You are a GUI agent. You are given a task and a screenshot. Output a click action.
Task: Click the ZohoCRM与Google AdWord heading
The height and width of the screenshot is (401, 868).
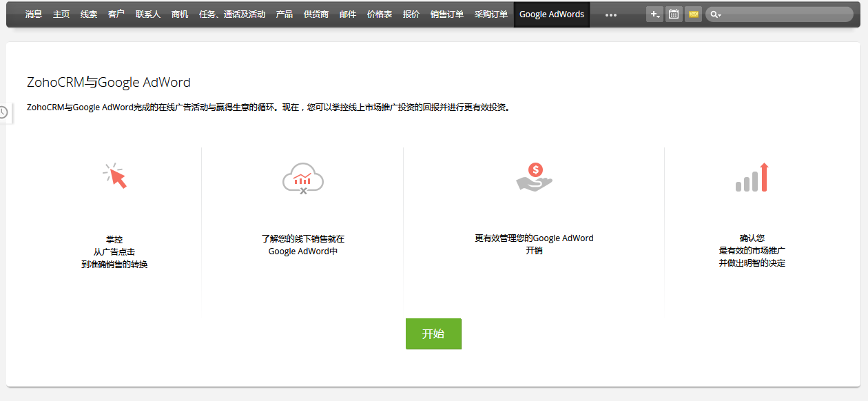109,83
